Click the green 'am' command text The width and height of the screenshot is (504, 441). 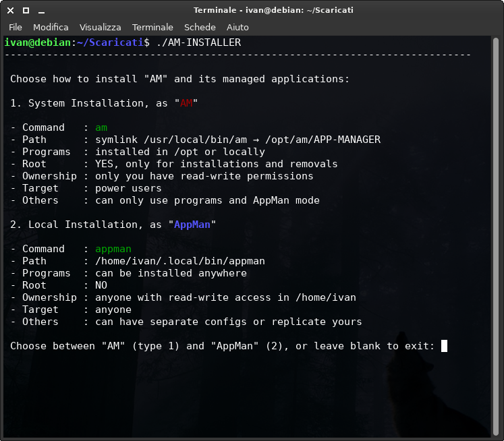click(x=101, y=127)
